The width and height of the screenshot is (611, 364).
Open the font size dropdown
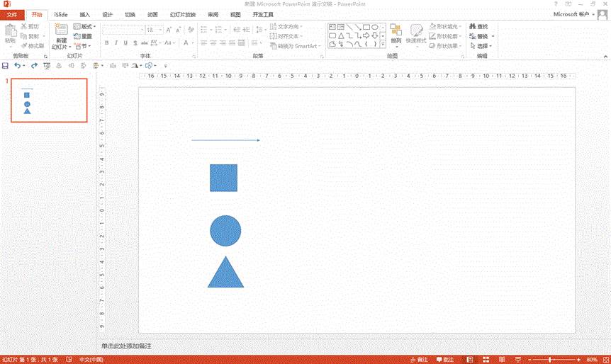160,30
